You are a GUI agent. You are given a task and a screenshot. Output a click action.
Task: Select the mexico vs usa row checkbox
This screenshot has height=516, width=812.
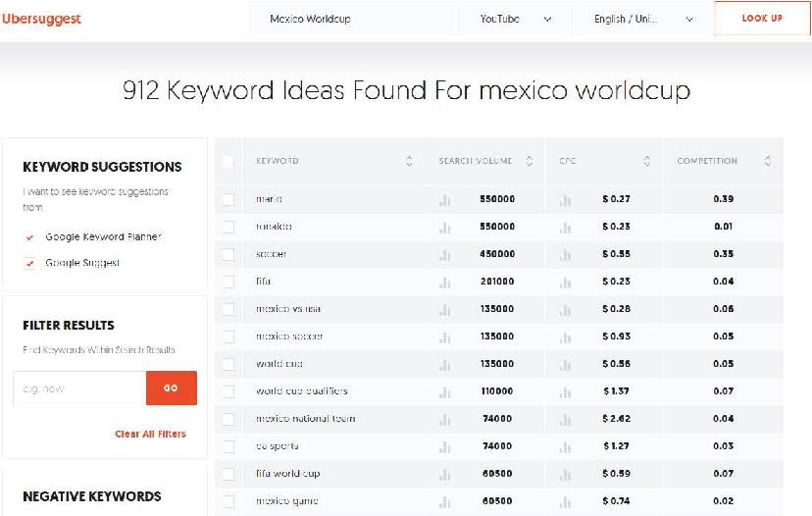[x=228, y=309]
